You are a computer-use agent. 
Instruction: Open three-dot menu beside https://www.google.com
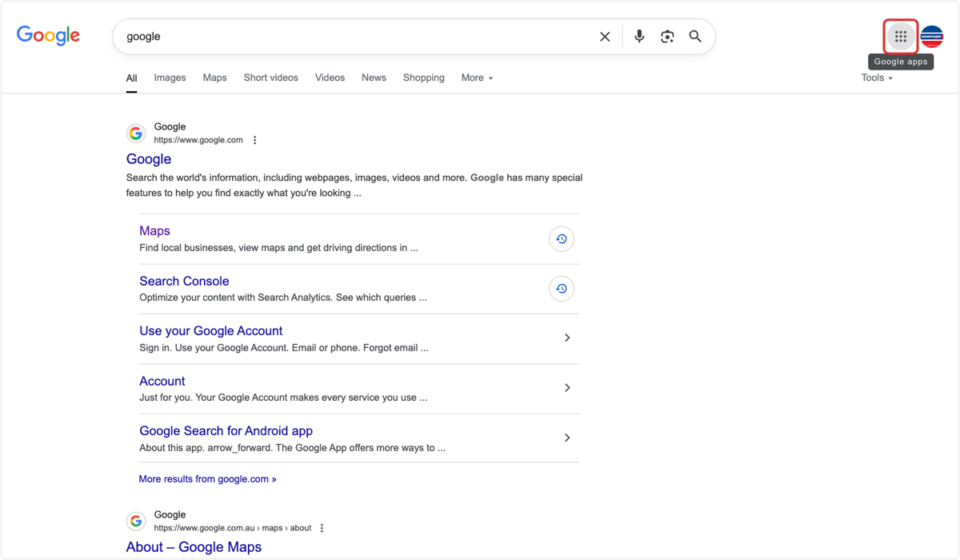point(255,140)
